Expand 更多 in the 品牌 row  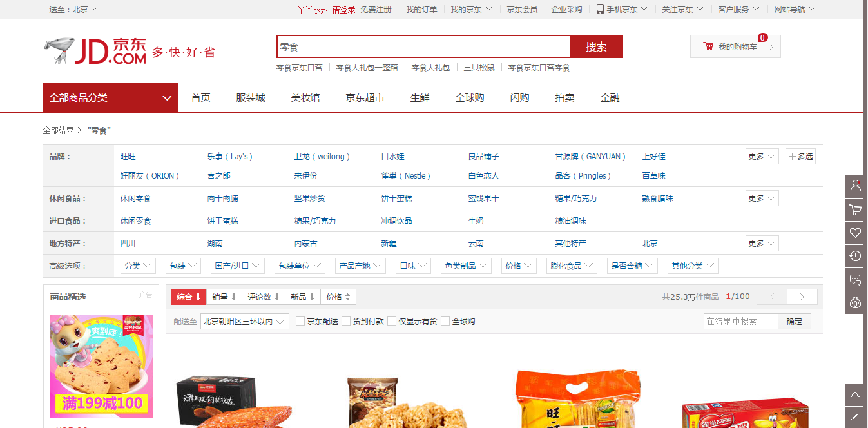pos(762,157)
